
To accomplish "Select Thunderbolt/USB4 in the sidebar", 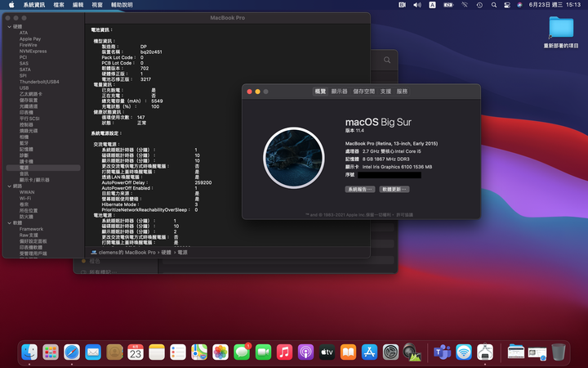I will (39, 82).
